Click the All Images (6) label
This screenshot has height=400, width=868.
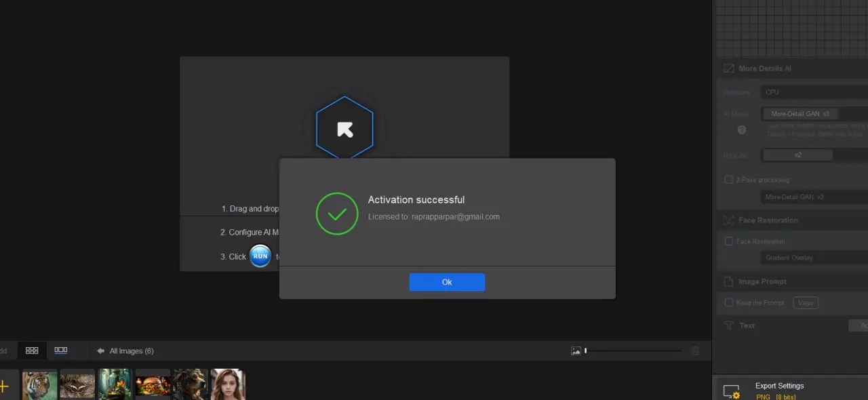(132, 351)
